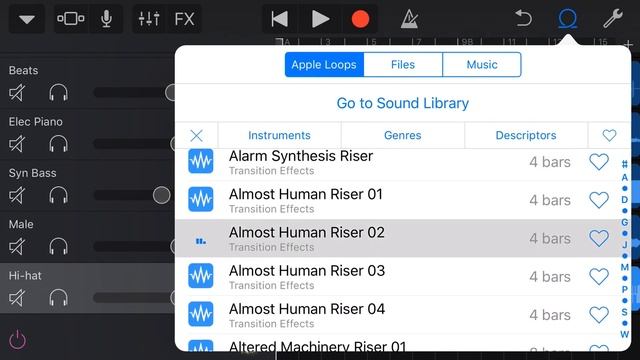The image size is (640, 360).
Task: Solo the Elec Piano track headphones
Action: [x=58, y=144]
